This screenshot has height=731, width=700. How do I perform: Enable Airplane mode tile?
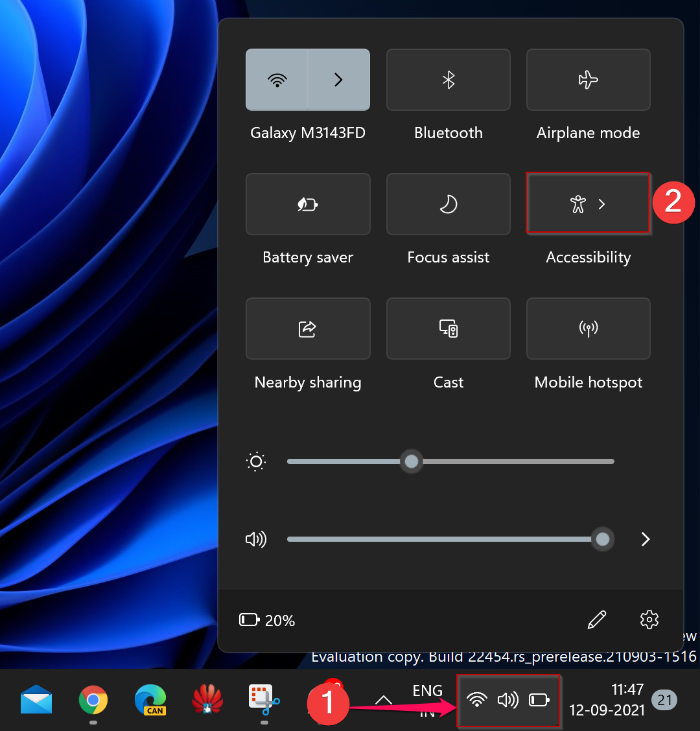(588, 80)
